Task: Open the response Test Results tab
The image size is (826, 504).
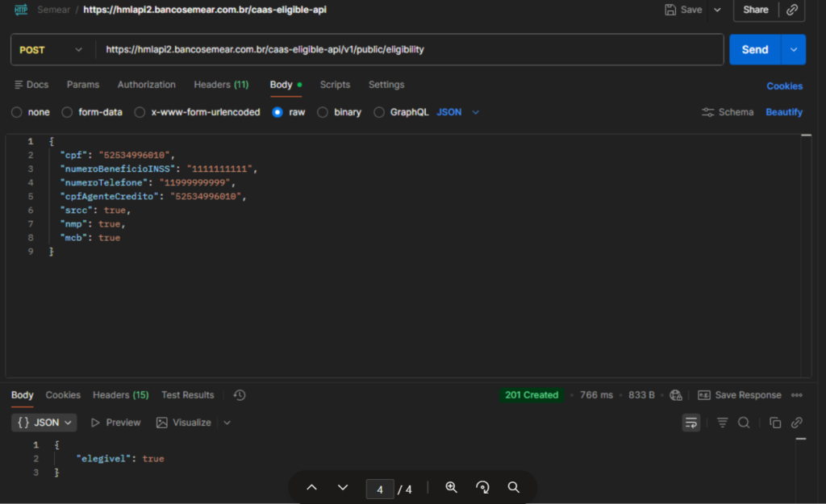Action: coord(187,395)
